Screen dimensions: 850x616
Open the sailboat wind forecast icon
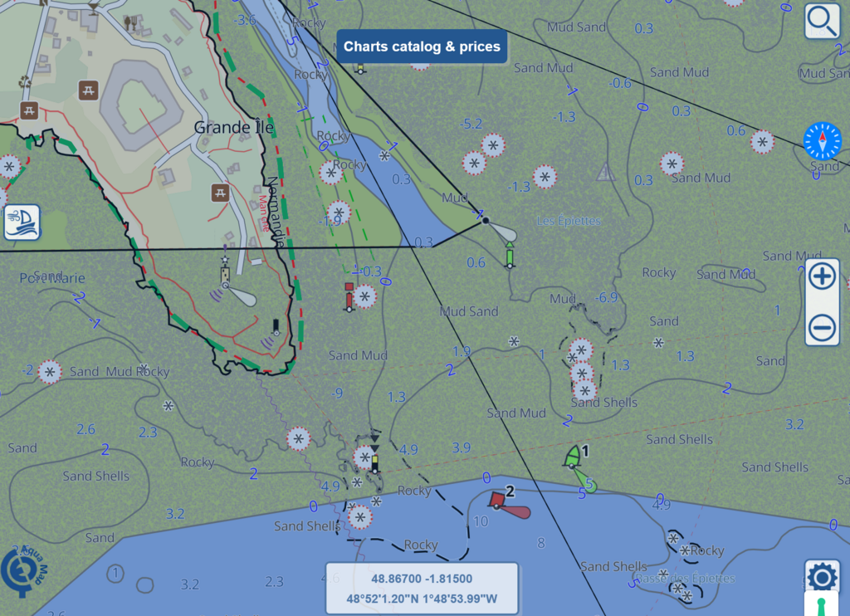click(x=22, y=222)
